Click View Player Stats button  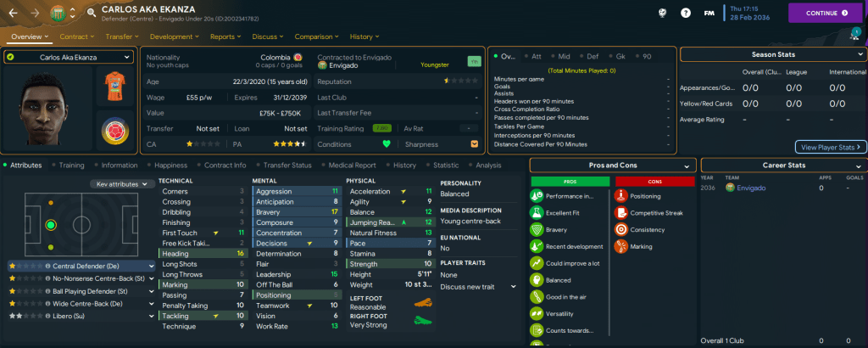(x=830, y=147)
